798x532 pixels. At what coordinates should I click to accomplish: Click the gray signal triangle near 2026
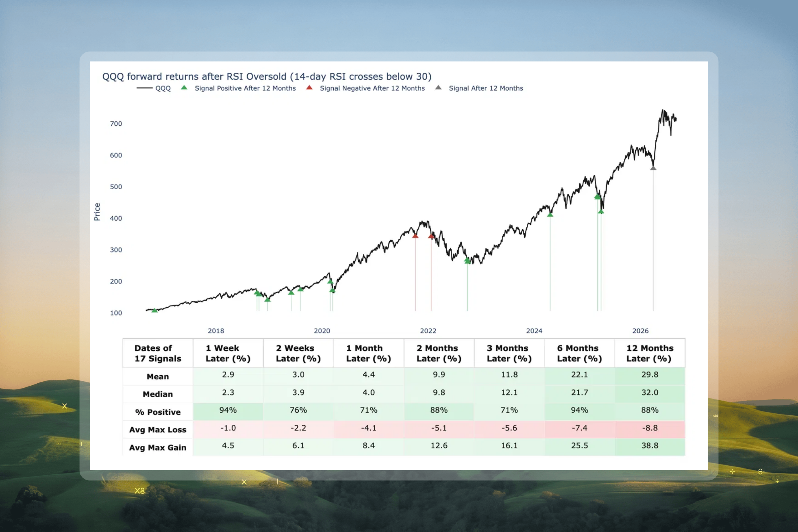coord(653,168)
